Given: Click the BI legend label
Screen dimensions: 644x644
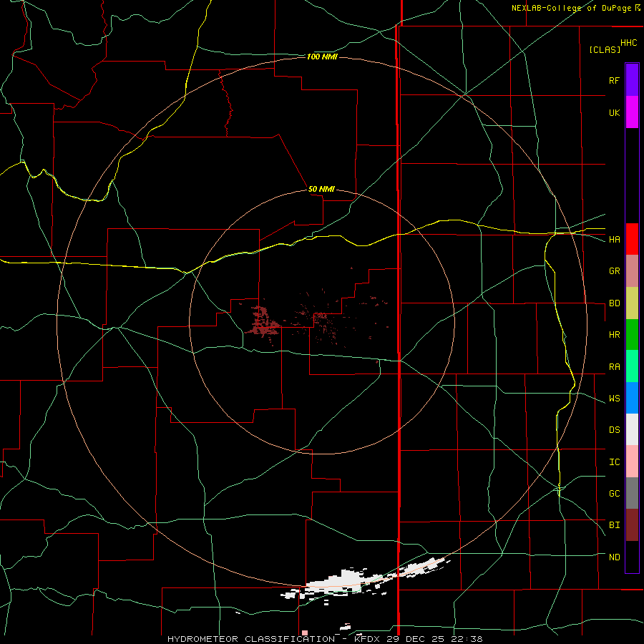Looking at the screenshot, I should pyautogui.click(x=614, y=525).
